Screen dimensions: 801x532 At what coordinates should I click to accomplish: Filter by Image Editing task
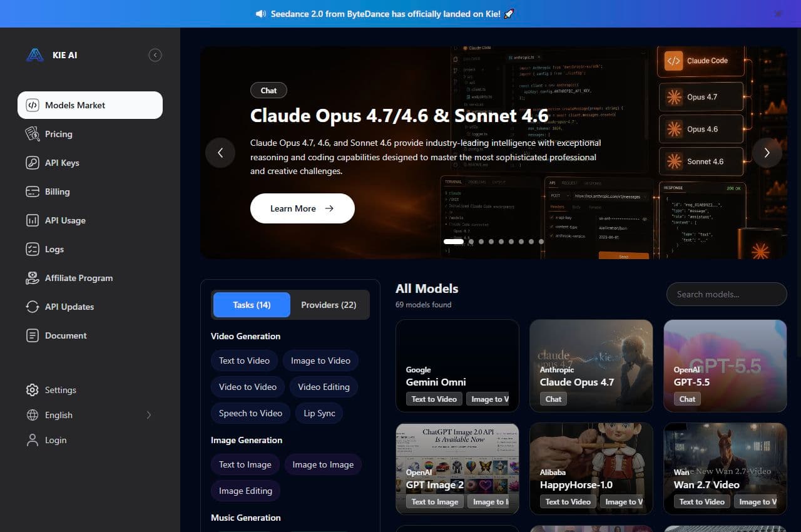[x=245, y=491]
